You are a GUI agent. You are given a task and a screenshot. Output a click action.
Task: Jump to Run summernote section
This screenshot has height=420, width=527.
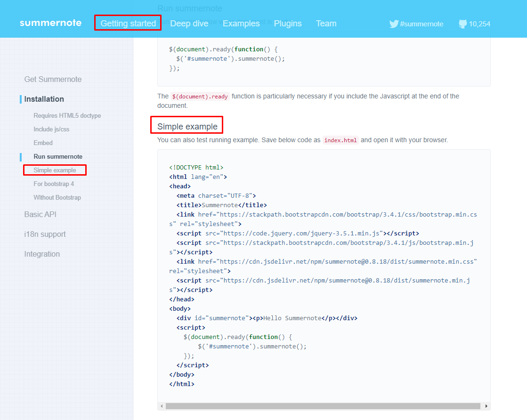58,157
